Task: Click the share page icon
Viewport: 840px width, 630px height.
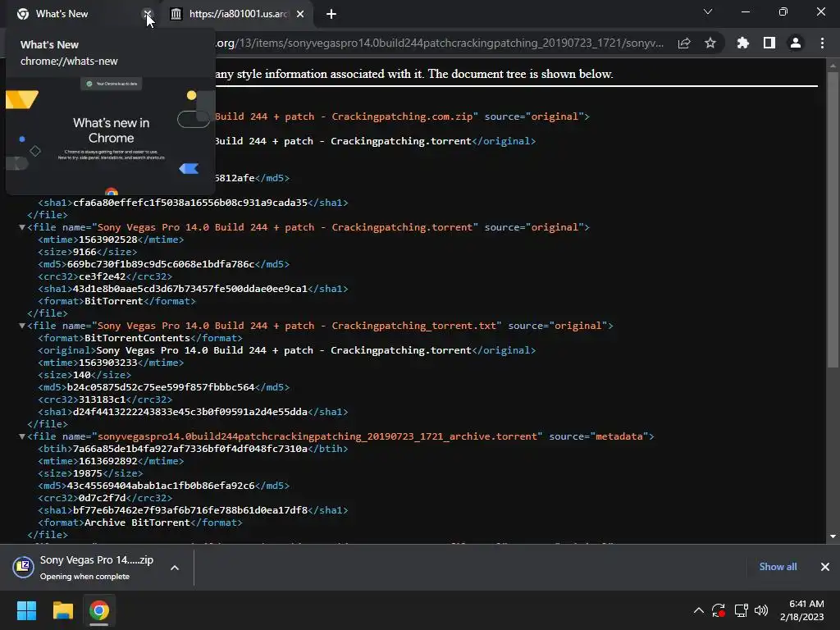Action: (x=684, y=43)
